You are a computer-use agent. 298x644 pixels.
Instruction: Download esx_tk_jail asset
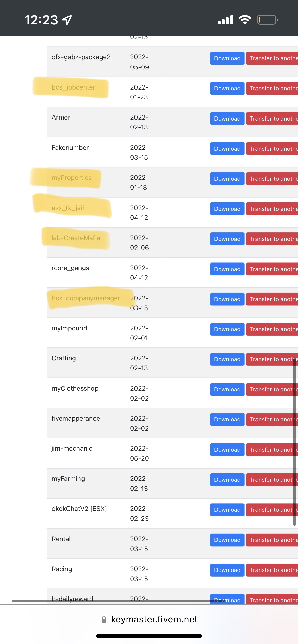pos(227,209)
